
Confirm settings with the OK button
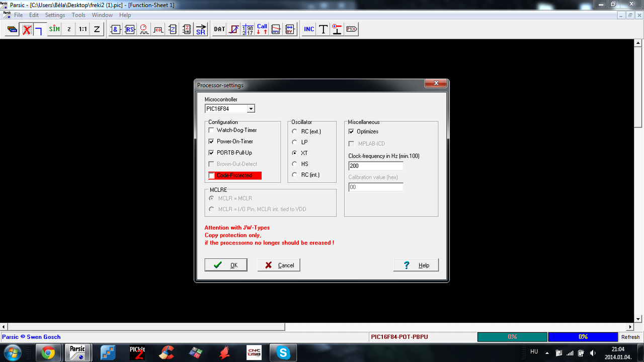click(226, 265)
